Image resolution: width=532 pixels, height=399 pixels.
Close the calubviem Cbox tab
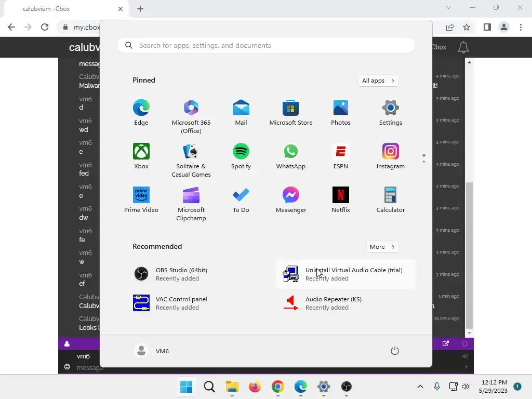pyautogui.click(x=121, y=9)
